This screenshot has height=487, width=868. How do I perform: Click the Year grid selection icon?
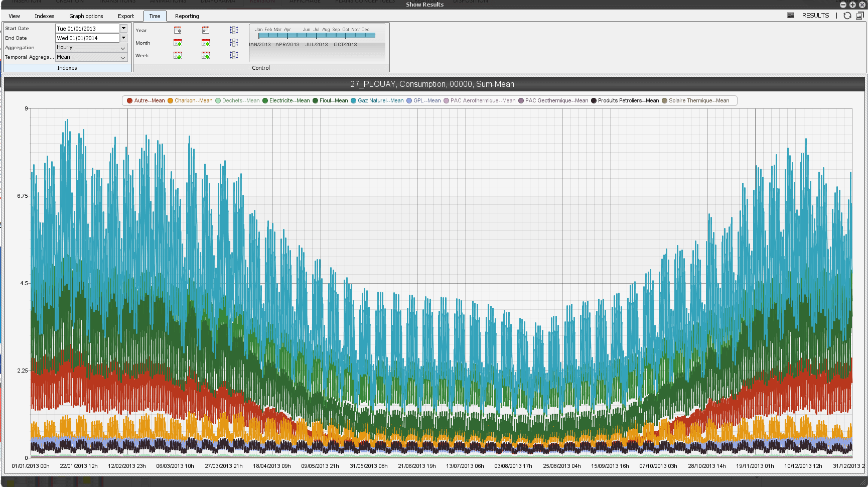click(234, 30)
